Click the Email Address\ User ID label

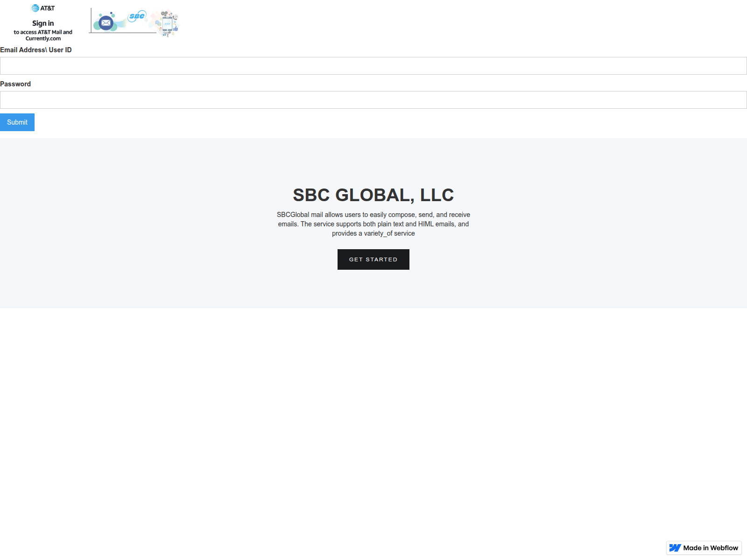click(x=36, y=50)
